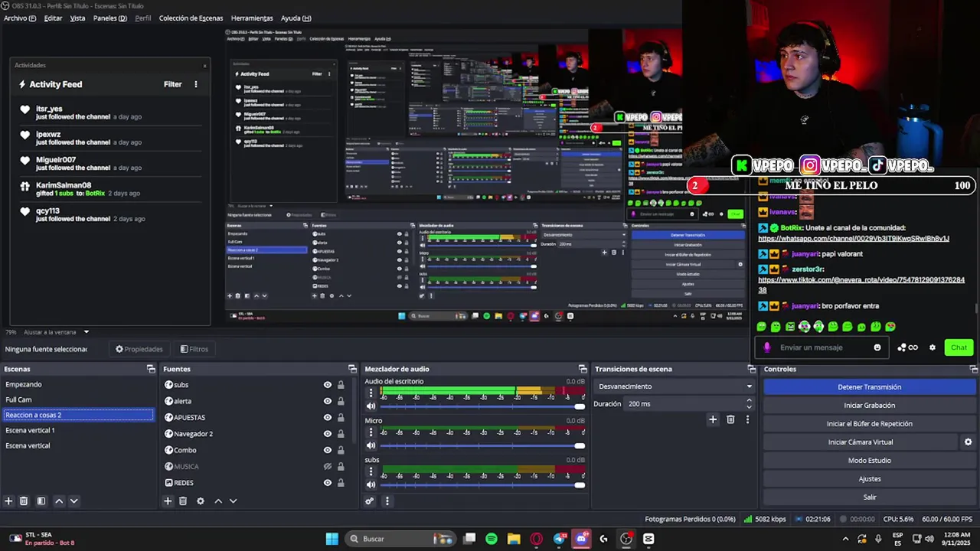The width and height of the screenshot is (980, 551).
Task: Open chat settings gear icon
Action: pos(932,347)
